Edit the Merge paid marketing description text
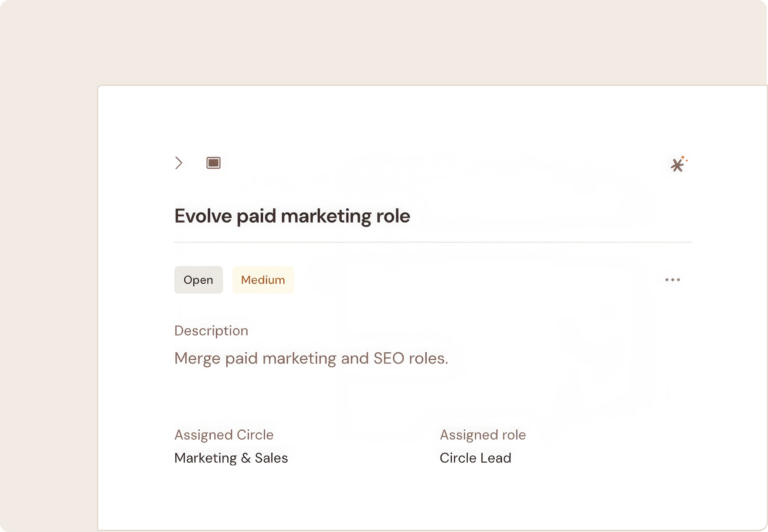 point(311,358)
